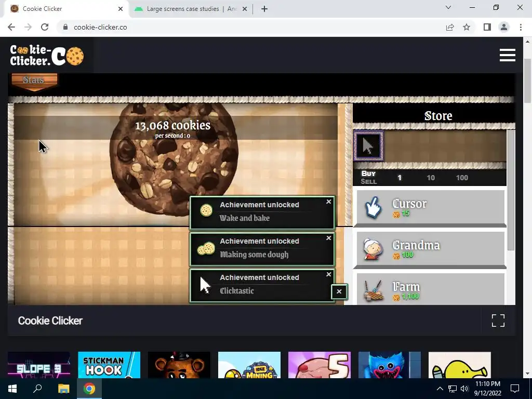532x399 pixels.
Task: Open the tab search dropdown chevron
Action: point(448,7)
